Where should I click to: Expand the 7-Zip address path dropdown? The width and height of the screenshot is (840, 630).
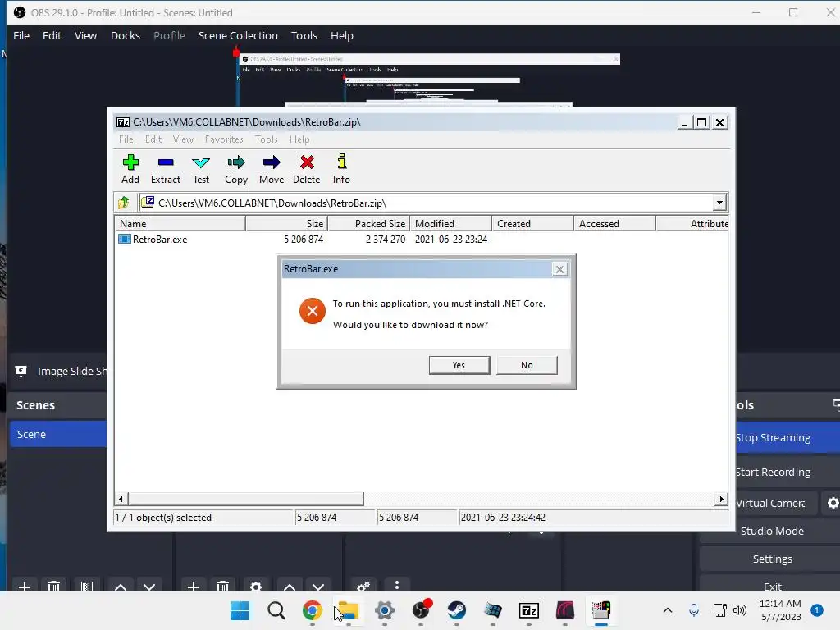(719, 203)
